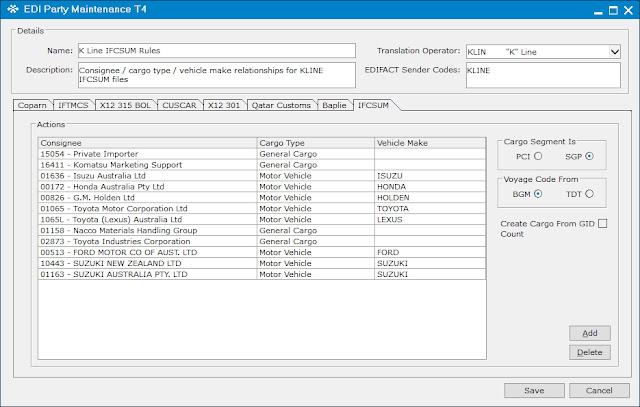Image resolution: width=640 pixels, height=407 pixels.
Task: Click the ISUZU vehicle make cell
Action: [x=430, y=176]
